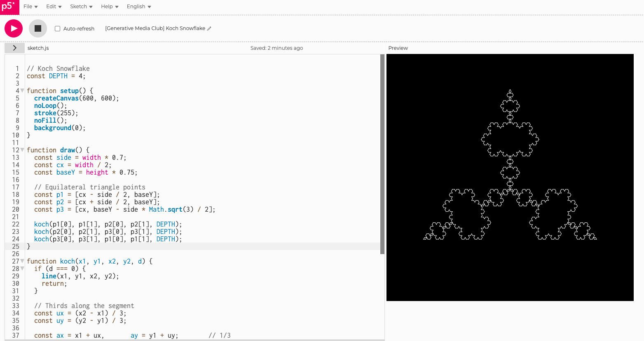This screenshot has height=341, width=644.
Task: Open the File menu
Action: [x=30, y=7]
